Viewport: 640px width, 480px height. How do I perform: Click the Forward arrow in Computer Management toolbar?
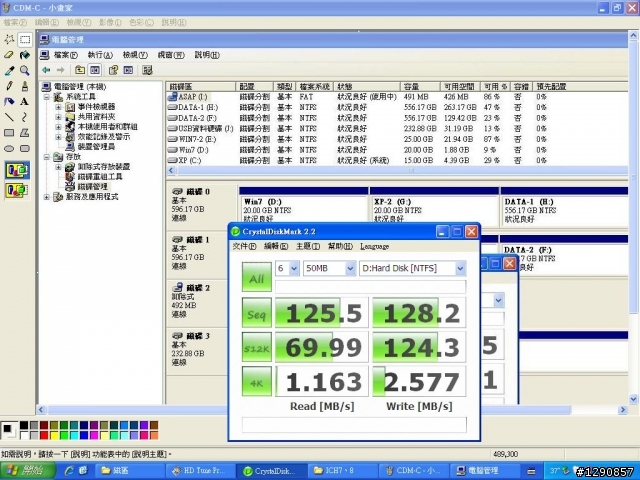pyautogui.click(x=60, y=70)
